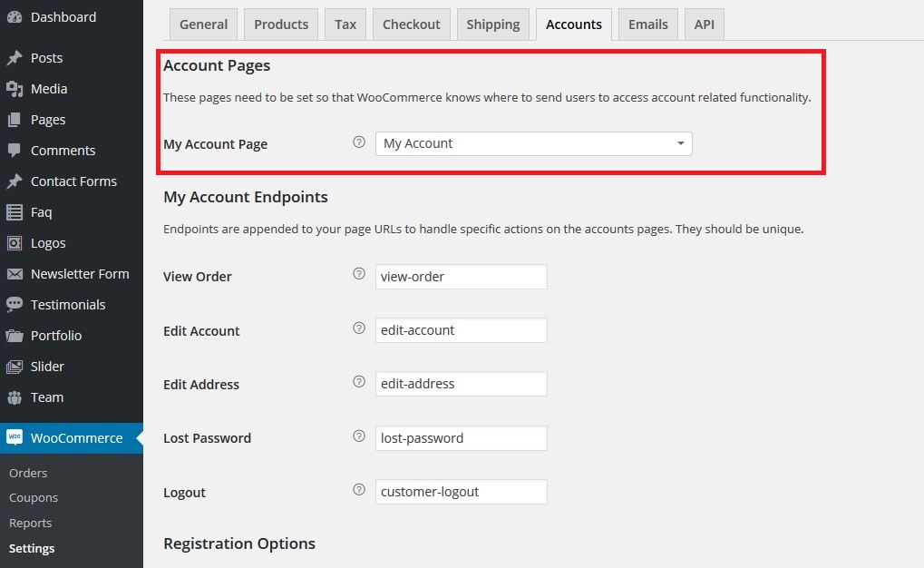Viewport: 924px width, 568px height.
Task: Click help icon beside Edit Address
Action: pos(359,382)
